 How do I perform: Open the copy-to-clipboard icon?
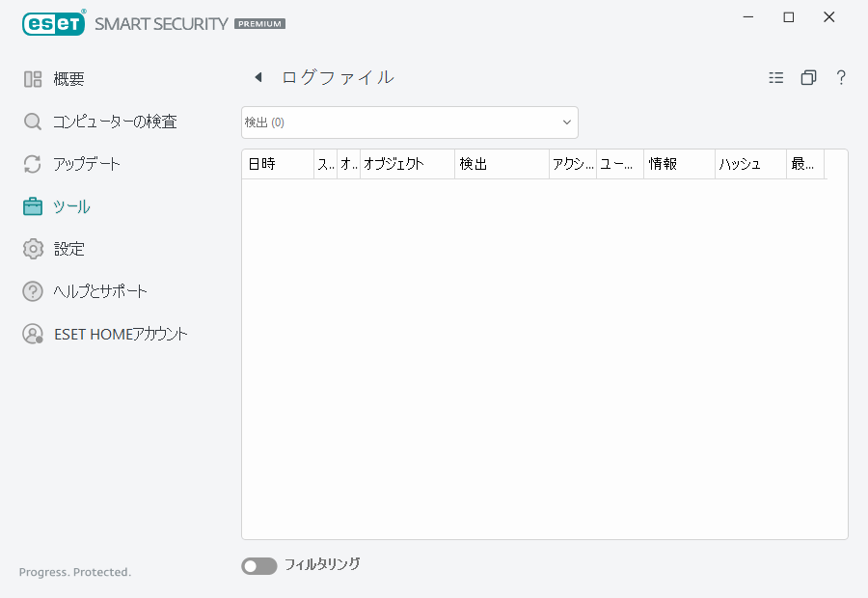(x=808, y=77)
